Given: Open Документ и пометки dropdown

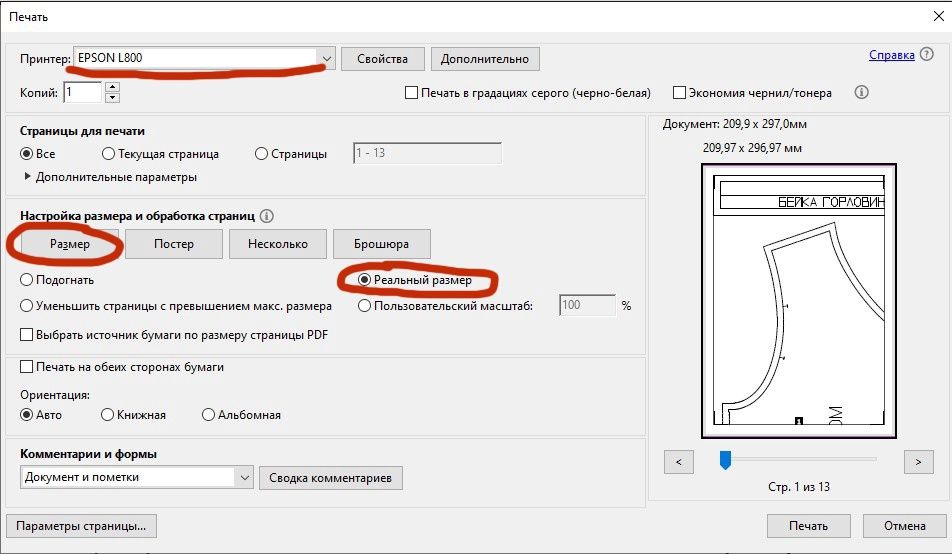Looking at the screenshot, I should click(245, 478).
